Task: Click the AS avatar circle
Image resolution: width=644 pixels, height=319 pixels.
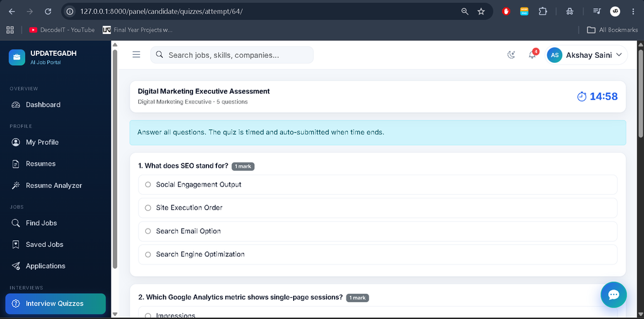Action: (x=555, y=55)
